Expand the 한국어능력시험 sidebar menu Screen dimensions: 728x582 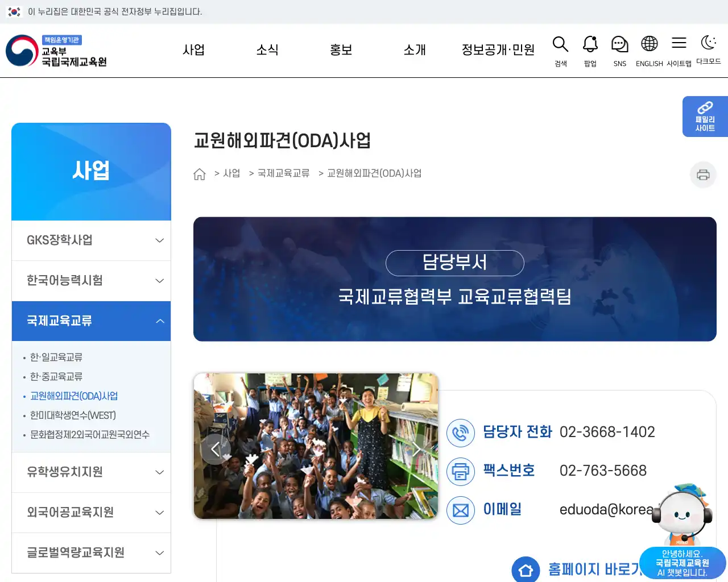pyautogui.click(x=91, y=281)
